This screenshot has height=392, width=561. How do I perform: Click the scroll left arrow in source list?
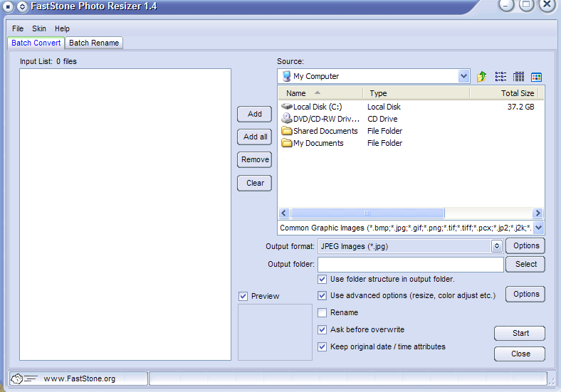[284, 213]
